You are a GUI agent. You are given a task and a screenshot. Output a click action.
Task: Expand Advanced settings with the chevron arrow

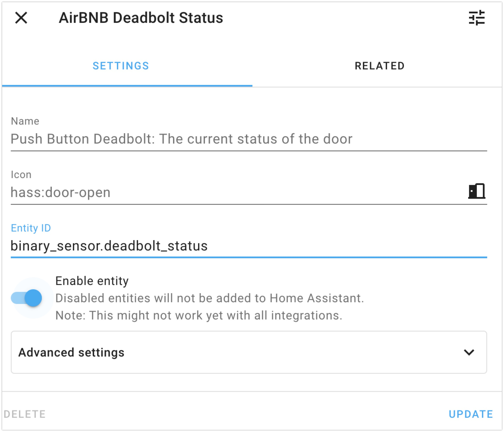[x=469, y=352]
